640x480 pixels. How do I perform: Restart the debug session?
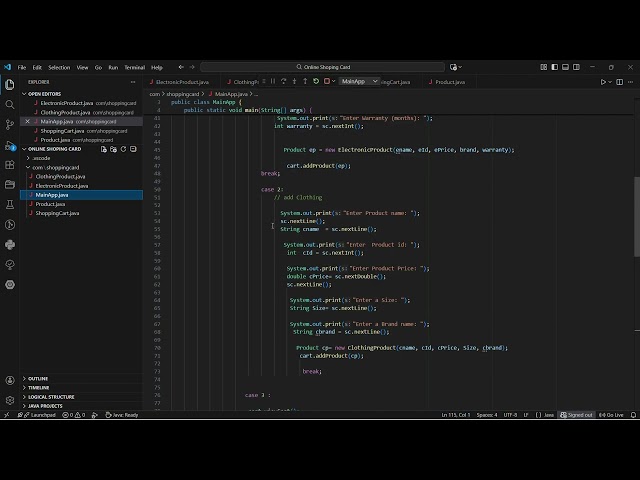(x=316, y=81)
